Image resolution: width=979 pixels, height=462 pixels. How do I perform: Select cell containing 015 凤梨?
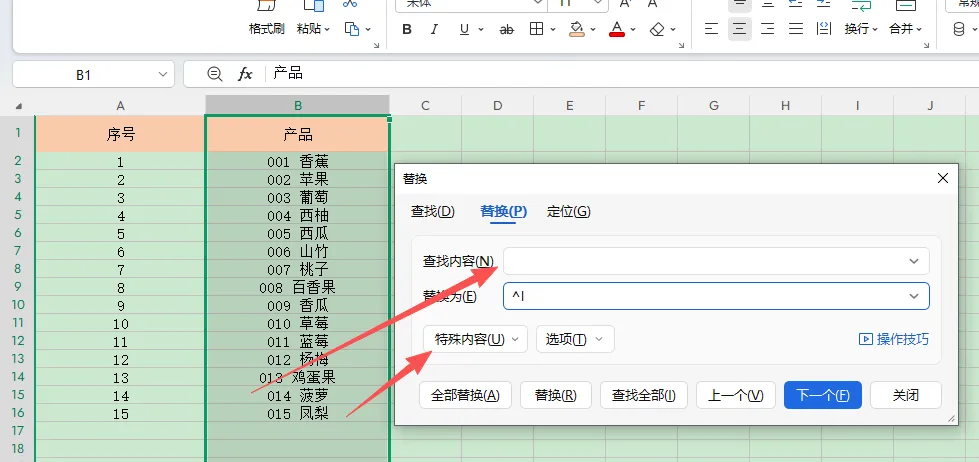(x=298, y=413)
